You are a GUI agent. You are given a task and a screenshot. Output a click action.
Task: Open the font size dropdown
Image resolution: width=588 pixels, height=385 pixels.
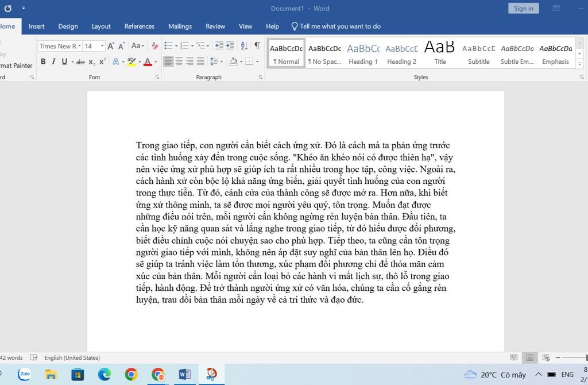(102, 46)
